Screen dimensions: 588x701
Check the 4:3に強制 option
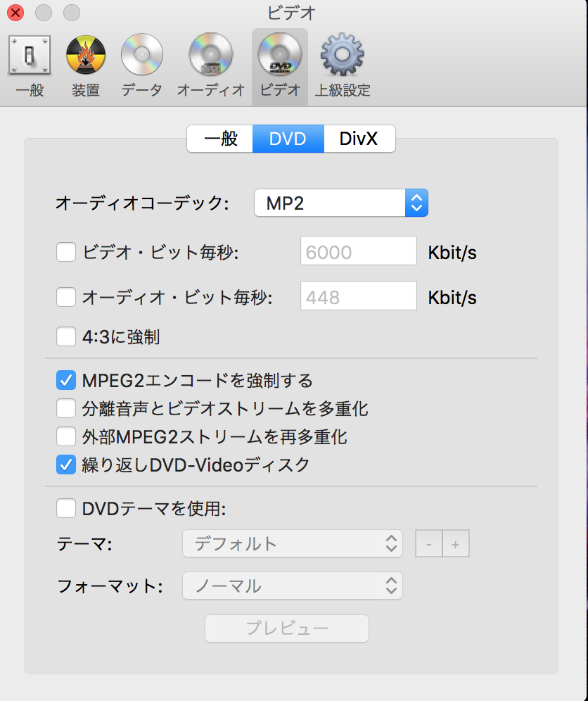(66, 336)
